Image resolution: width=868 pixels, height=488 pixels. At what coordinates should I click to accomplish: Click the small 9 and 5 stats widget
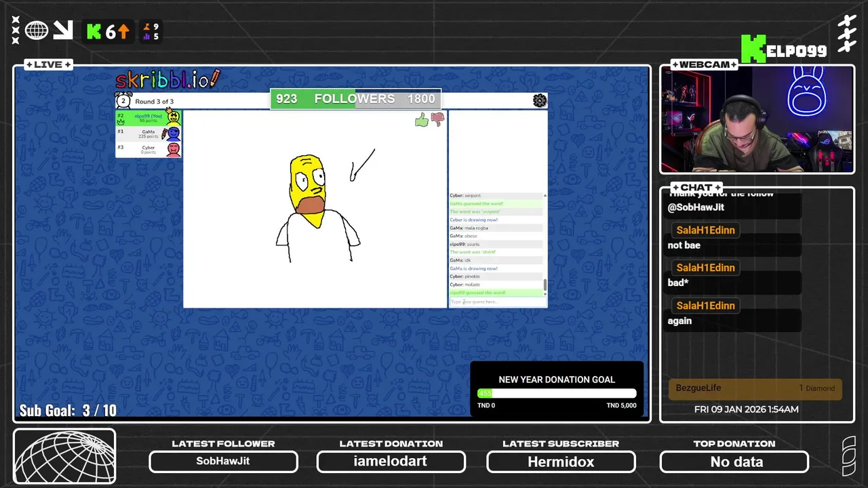[151, 32]
